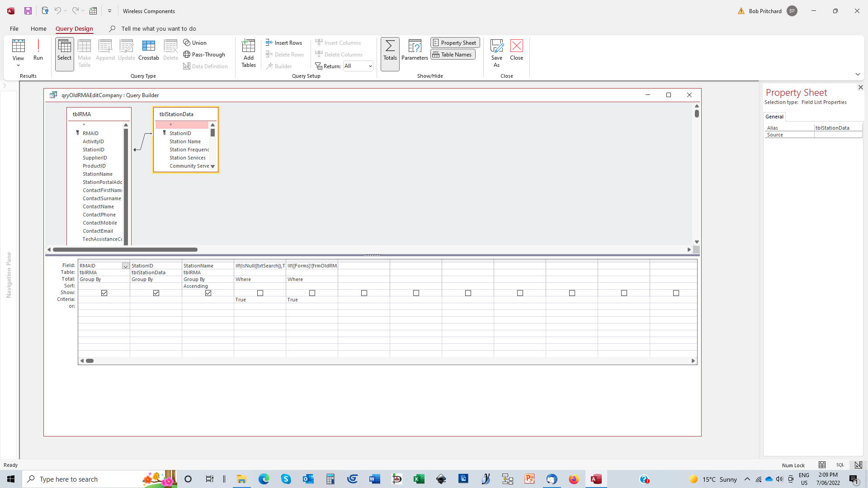This screenshot has width=868, height=488.
Task: Click the Union query icon
Action: 195,42
